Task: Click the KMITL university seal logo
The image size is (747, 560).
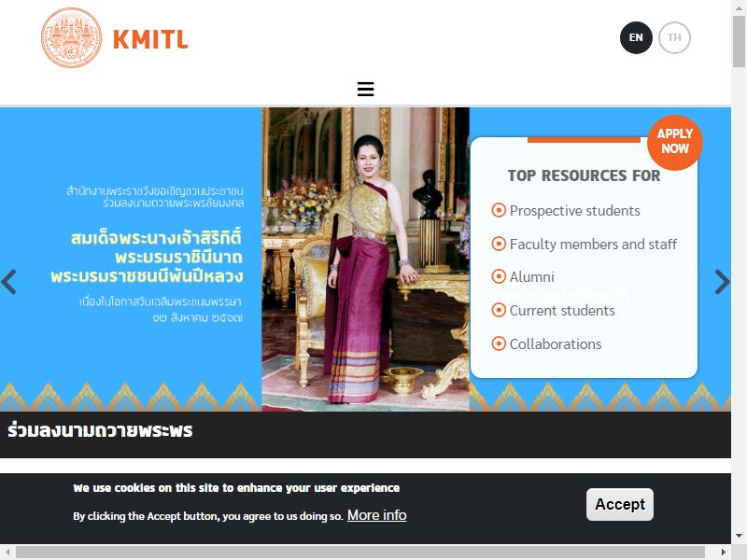Action: coord(72,37)
